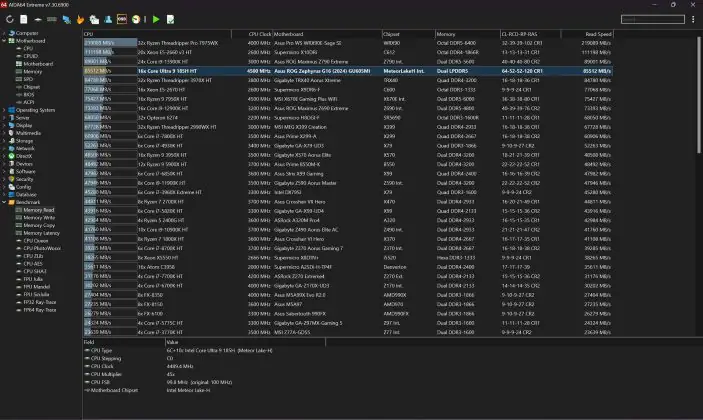Click the Refresh toolbar icon
The height and width of the screenshot is (420, 703).
pyautogui.click(x=10, y=19)
